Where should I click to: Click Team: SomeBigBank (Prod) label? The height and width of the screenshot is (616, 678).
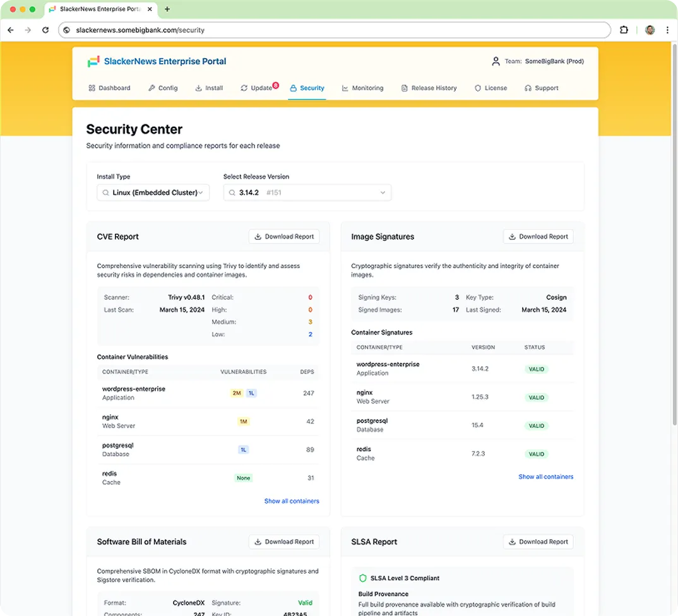(x=544, y=61)
